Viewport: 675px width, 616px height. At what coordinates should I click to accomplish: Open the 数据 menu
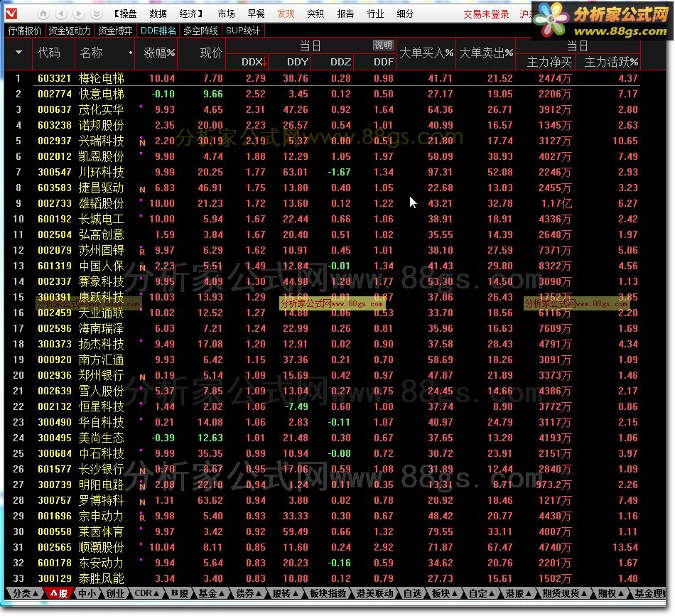click(x=158, y=13)
